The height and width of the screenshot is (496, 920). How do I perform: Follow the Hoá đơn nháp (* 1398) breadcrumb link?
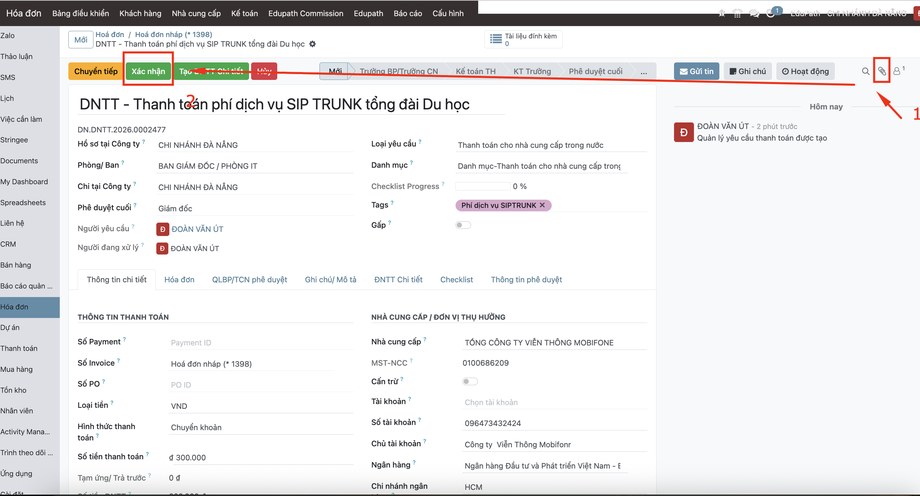tap(174, 35)
